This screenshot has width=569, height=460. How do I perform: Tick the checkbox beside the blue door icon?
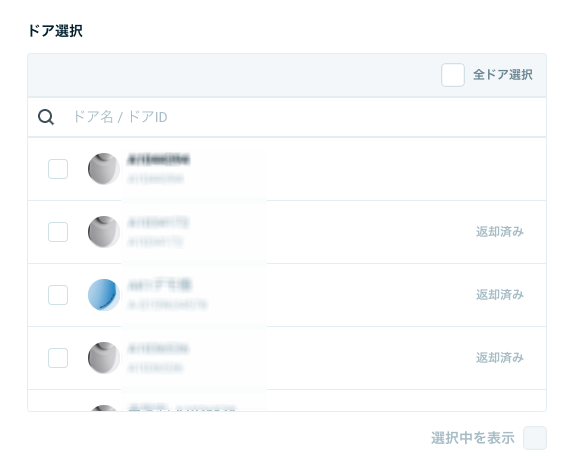pos(58,295)
